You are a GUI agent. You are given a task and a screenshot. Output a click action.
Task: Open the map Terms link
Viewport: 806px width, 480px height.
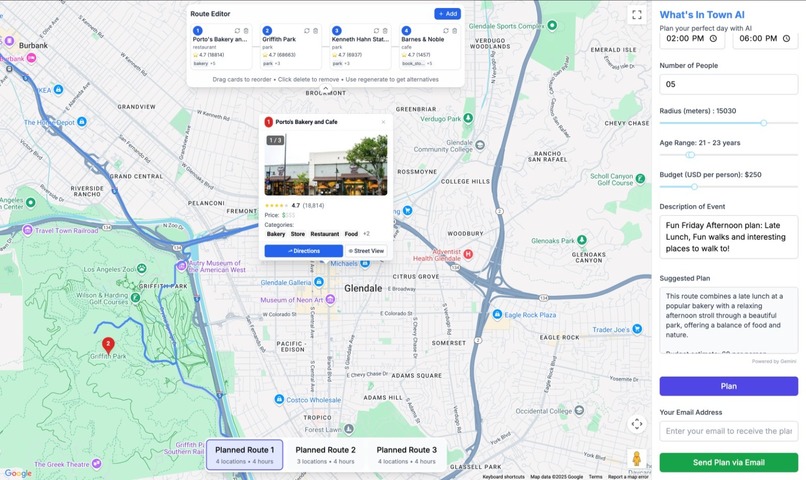point(595,477)
